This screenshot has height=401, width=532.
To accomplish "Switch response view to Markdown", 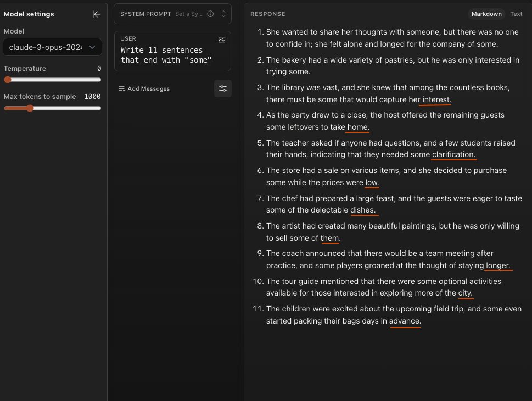I will point(486,14).
